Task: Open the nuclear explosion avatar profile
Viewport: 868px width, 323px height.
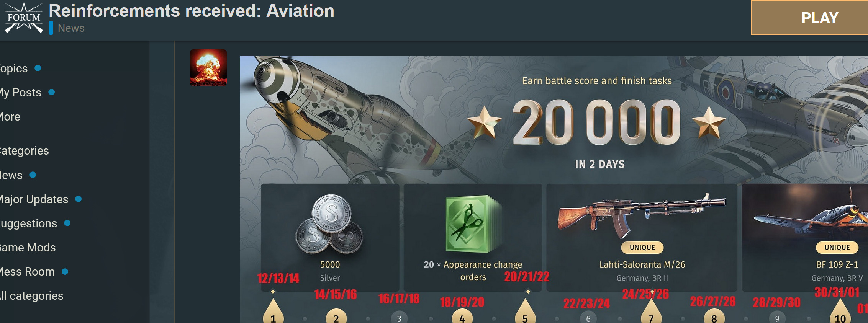Action: 208,68
